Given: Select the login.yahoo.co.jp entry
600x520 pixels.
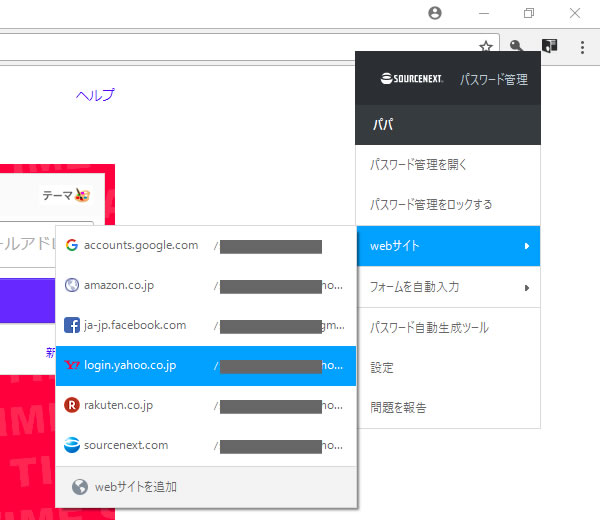Looking at the screenshot, I should (x=206, y=366).
